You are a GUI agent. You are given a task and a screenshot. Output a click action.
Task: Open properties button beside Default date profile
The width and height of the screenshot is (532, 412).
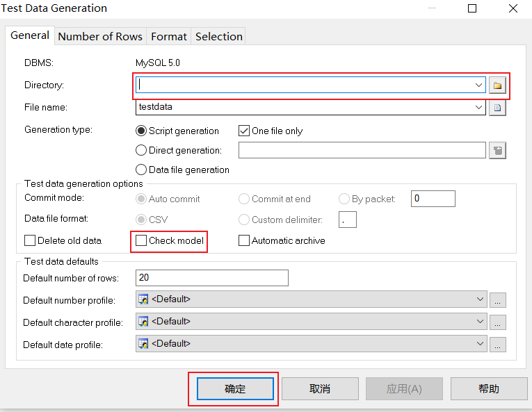tap(497, 345)
